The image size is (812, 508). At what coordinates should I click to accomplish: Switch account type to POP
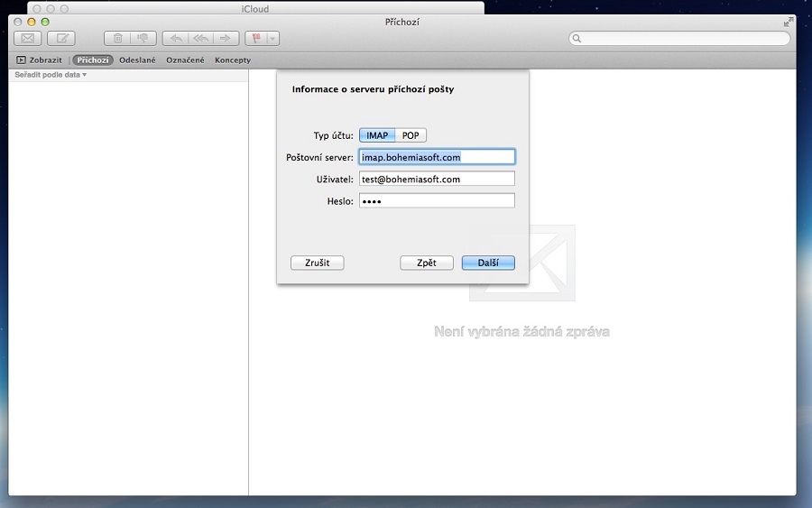coord(411,135)
